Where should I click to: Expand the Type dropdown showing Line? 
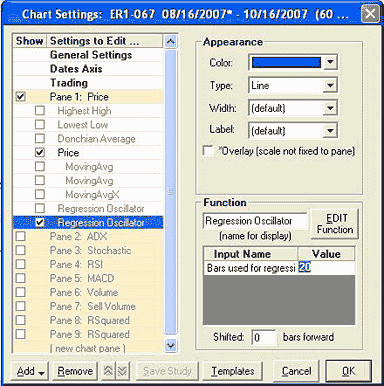click(330, 85)
